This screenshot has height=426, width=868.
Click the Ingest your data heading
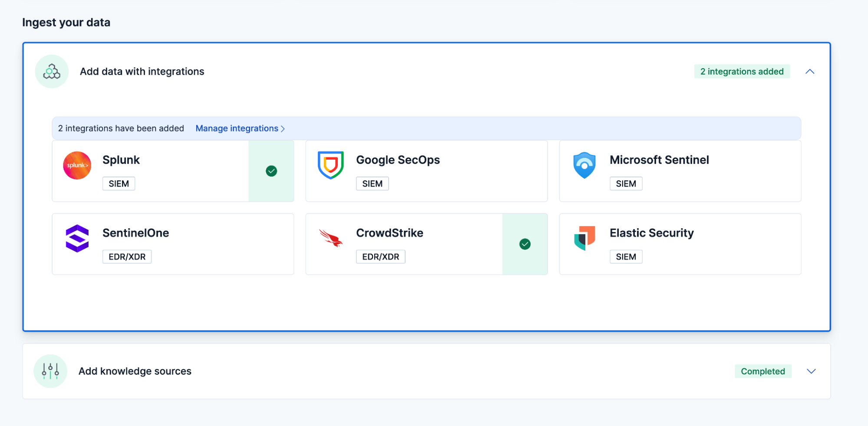66,23
